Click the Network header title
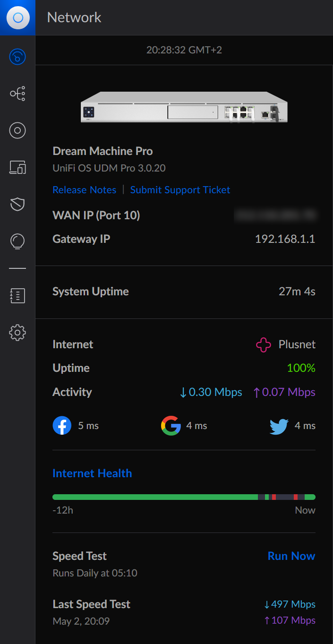This screenshot has width=333, height=644. 74,17
